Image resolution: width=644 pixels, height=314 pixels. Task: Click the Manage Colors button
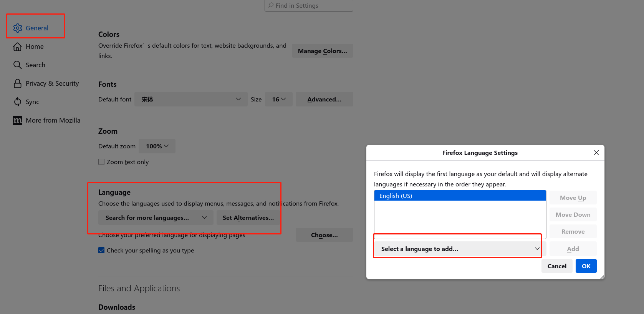(x=322, y=51)
